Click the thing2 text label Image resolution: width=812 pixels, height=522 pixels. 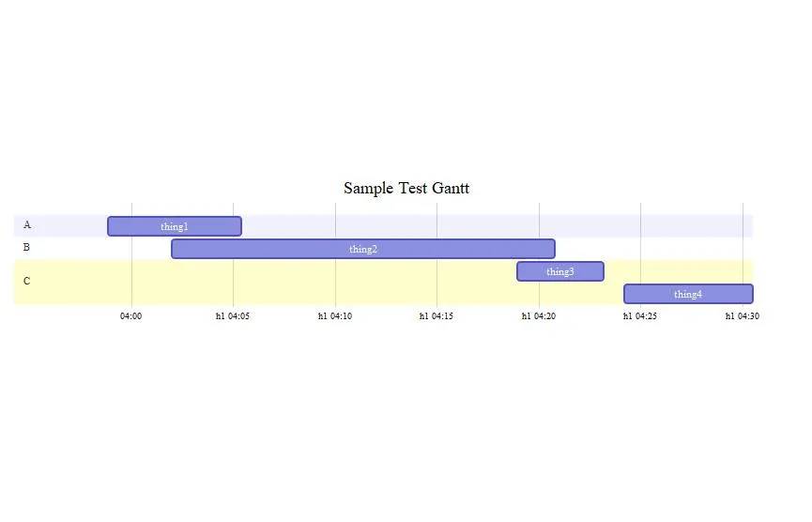pos(363,249)
